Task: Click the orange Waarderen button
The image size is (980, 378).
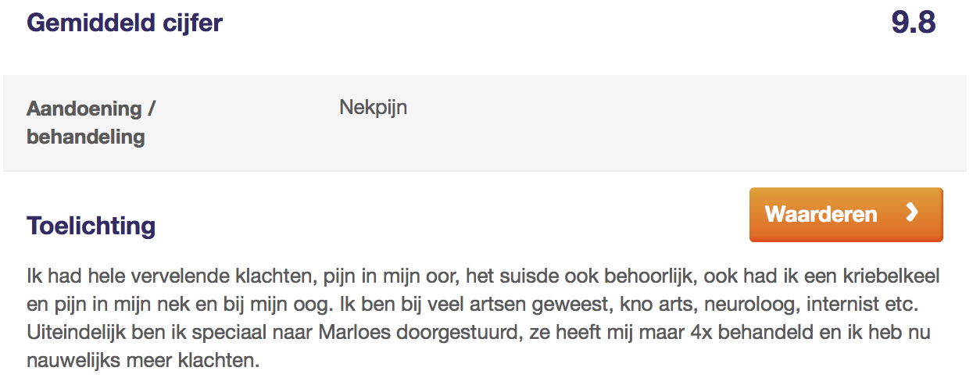Action: (846, 214)
